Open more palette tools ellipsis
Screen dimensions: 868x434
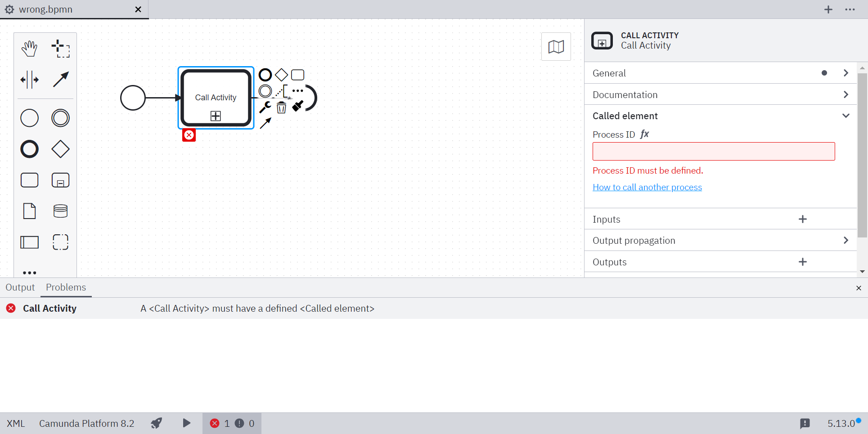tap(30, 273)
